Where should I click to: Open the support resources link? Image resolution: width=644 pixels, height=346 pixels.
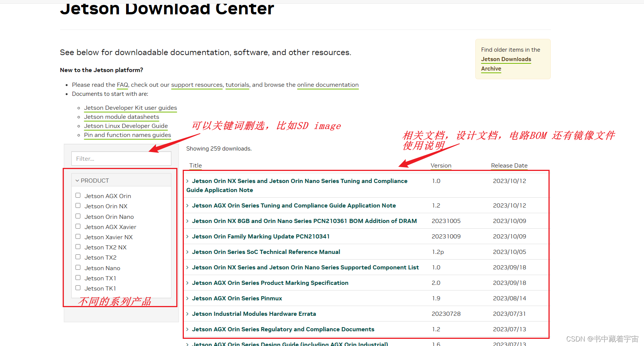(197, 85)
